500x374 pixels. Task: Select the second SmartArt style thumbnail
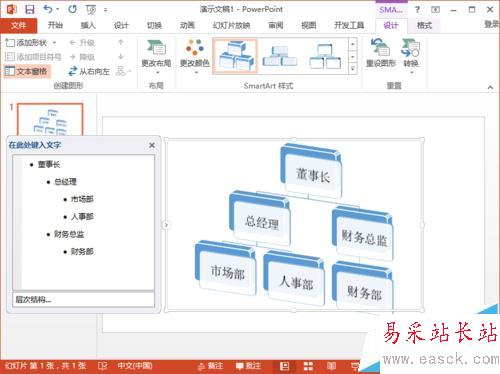(x=280, y=56)
